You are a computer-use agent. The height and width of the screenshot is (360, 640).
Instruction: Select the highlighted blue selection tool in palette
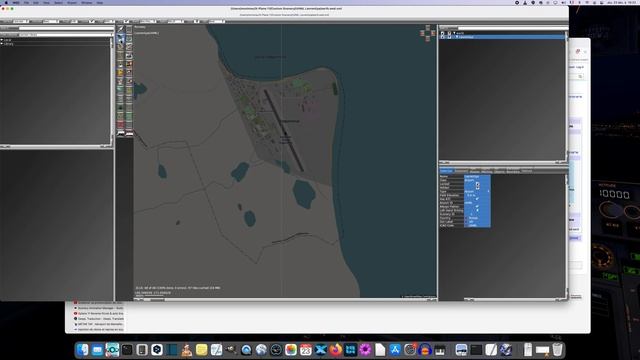tap(120, 39)
